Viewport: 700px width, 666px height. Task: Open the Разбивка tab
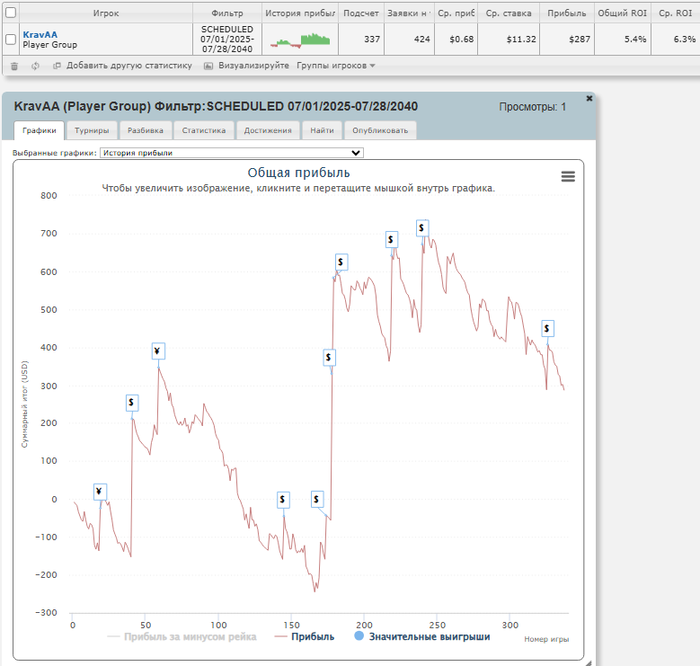point(146,130)
